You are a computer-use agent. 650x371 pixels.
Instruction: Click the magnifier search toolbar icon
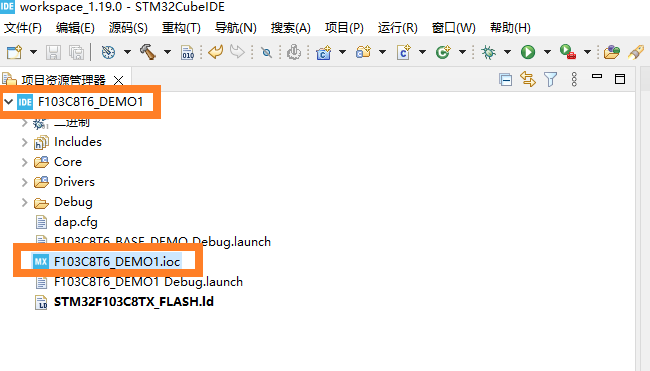click(266, 53)
